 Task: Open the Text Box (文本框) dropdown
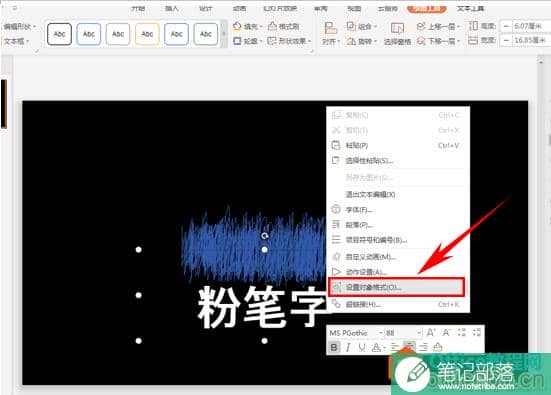click(x=15, y=41)
